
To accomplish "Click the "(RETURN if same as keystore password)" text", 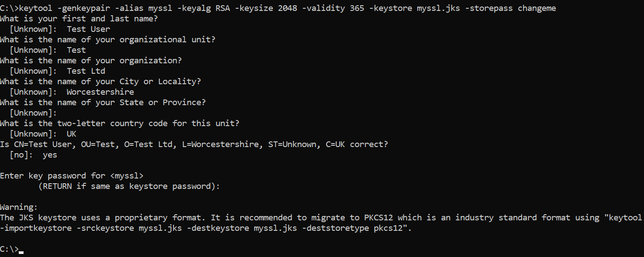I will 129,186.
